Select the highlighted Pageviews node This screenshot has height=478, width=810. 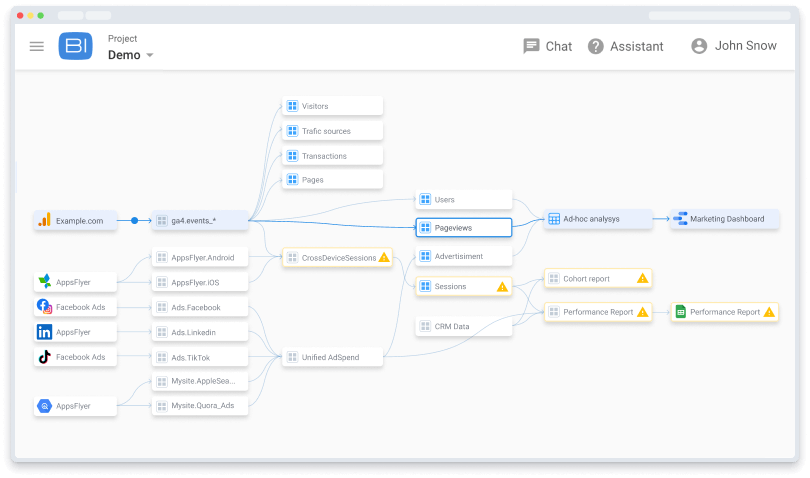tap(464, 227)
